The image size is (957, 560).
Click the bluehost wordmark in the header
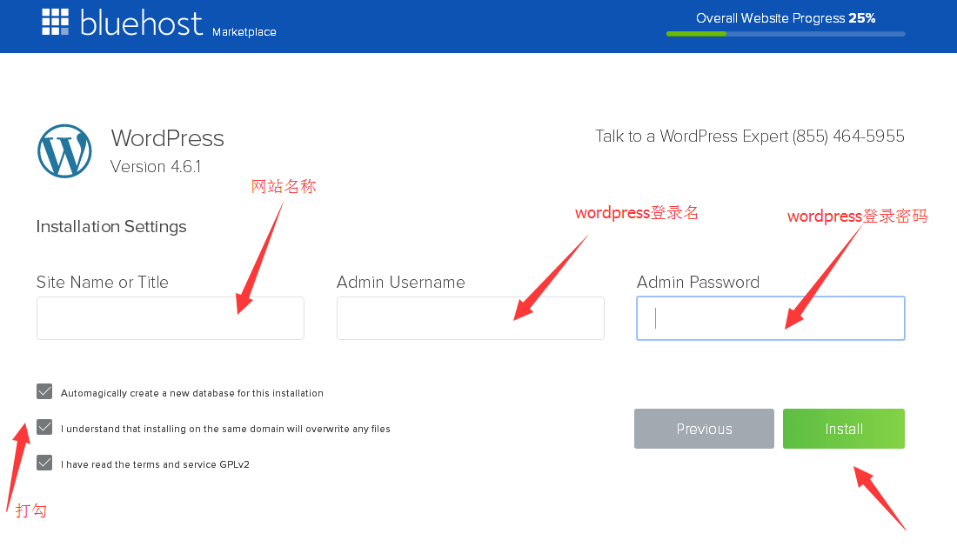click(139, 23)
